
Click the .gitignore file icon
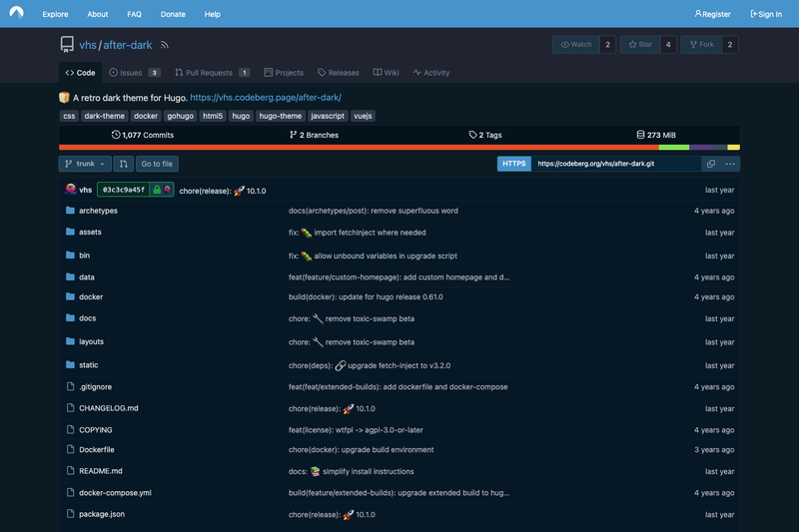point(70,386)
